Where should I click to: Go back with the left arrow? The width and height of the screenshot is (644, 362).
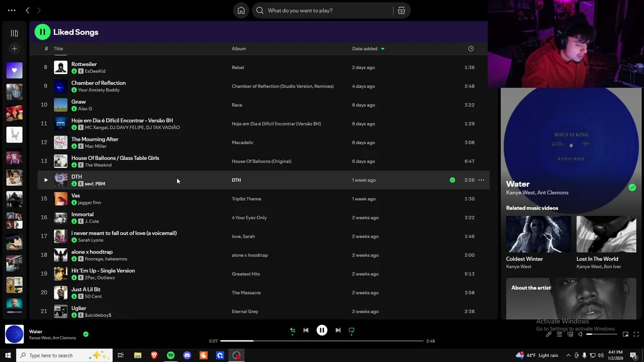(x=28, y=10)
